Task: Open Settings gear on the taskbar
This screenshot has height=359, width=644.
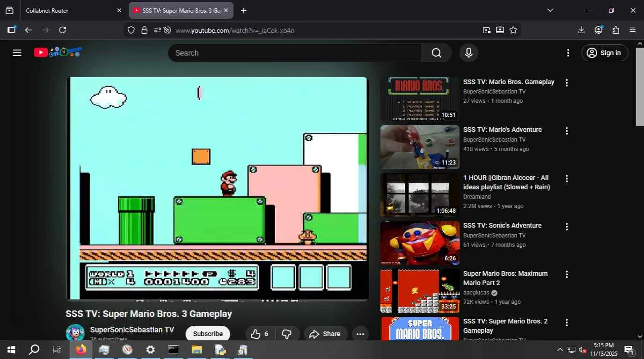Action: 150,350
